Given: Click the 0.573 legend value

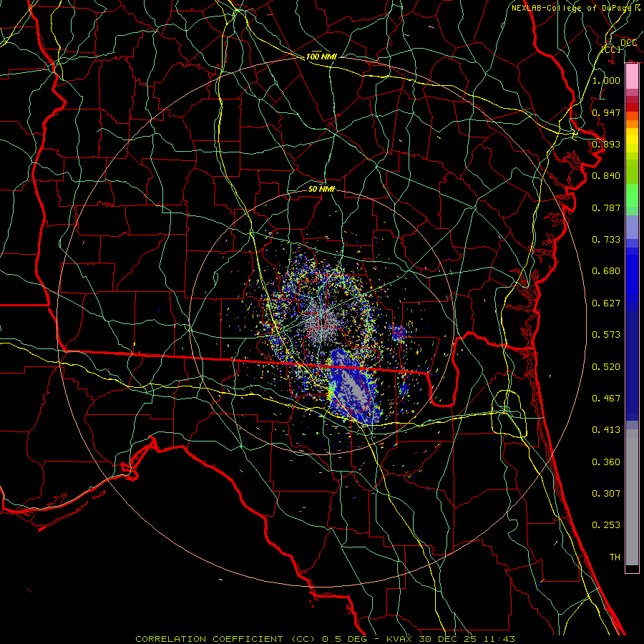Looking at the screenshot, I should (x=606, y=335).
